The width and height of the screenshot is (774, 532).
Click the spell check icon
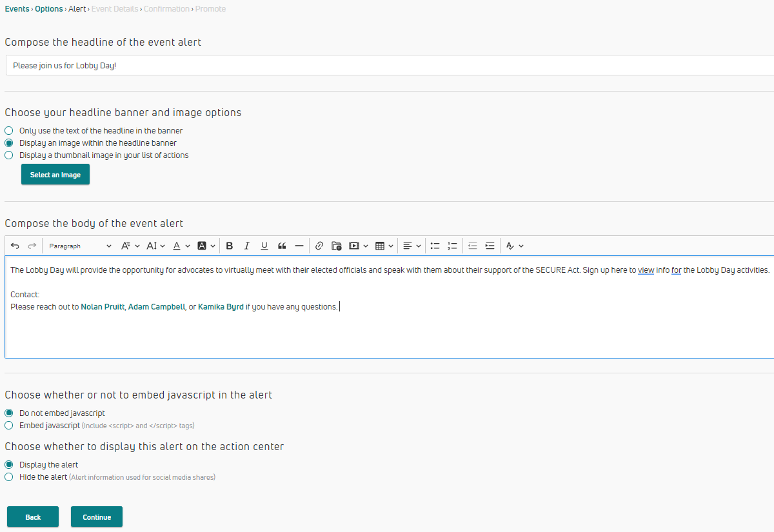pyautogui.click(x=510, y=246)
